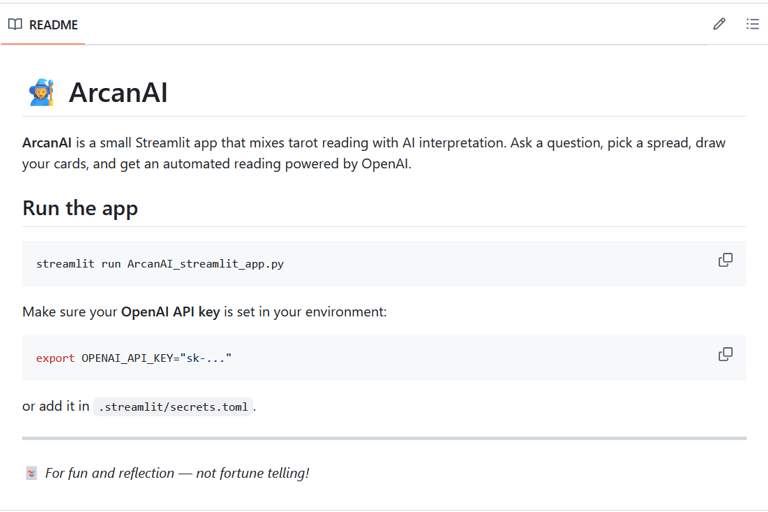
Task: Edit the README with the pencil icon
Action: [719, 24]
